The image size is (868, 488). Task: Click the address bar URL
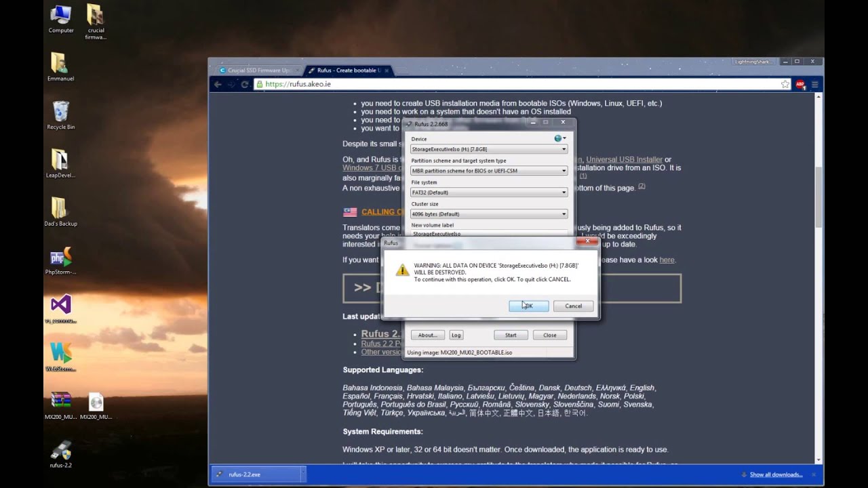click(x=298, y=85)
